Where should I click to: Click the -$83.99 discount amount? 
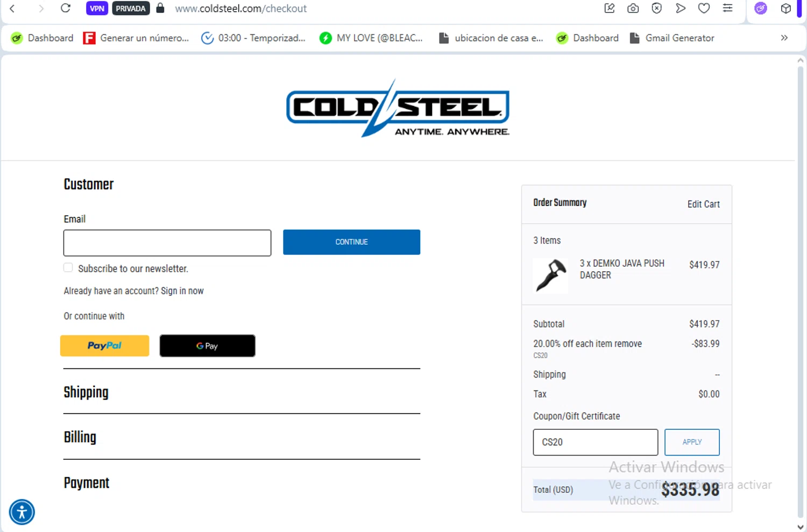pos(706,344)
